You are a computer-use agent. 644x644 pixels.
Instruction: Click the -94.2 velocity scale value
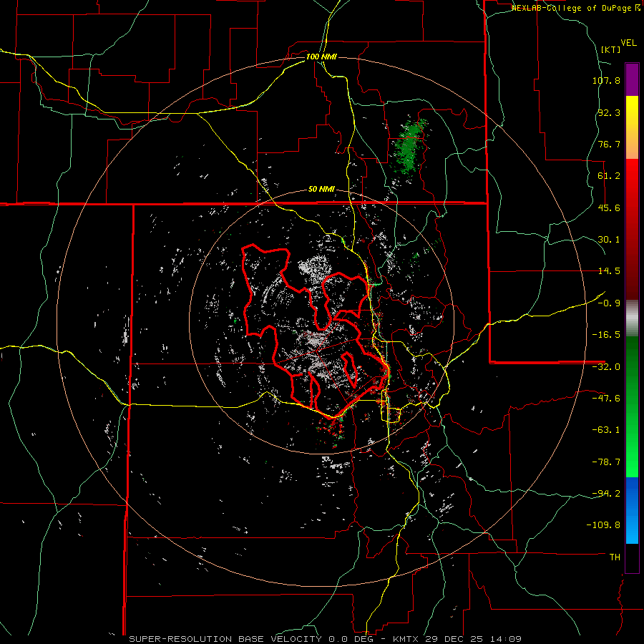click(606, 493)
